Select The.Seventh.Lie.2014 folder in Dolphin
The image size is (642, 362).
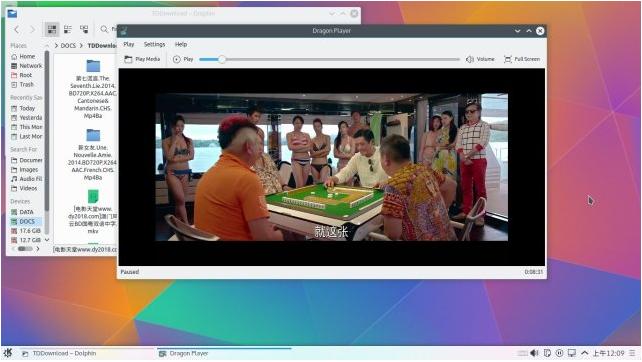[93, 89]
